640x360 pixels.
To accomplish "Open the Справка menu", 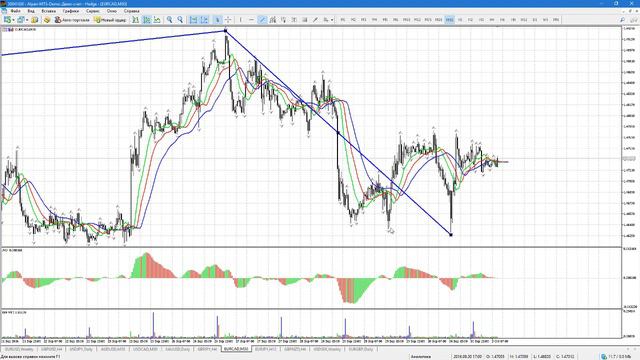I will tap(131, 11).
